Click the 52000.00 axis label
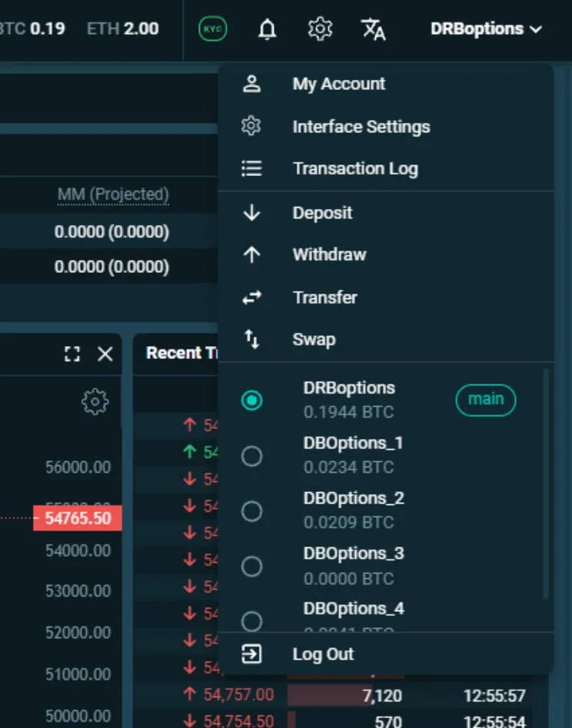Screen dimensions: 572x728 click(x=78, y=633)
